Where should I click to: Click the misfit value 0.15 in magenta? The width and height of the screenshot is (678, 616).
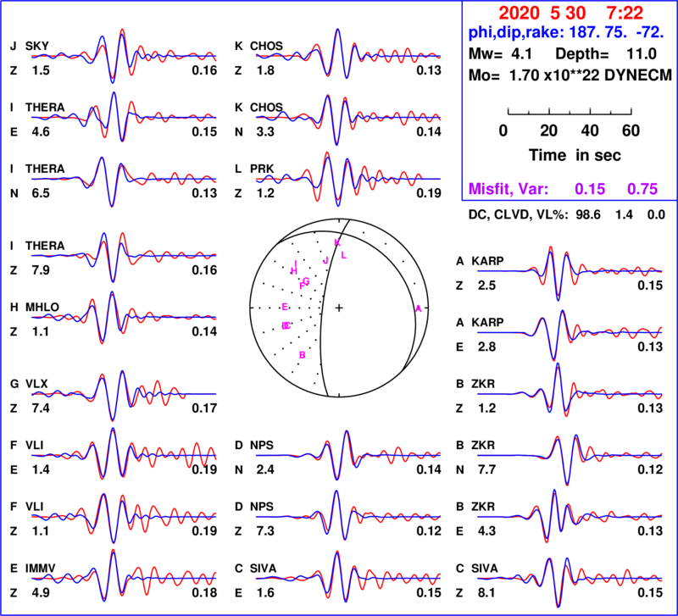pos(590,189)
